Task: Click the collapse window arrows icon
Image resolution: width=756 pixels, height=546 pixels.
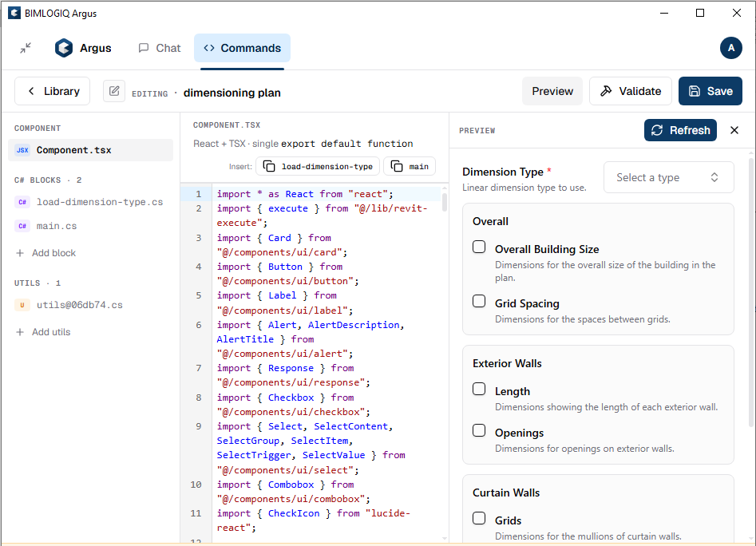Action: click(26, 48)
